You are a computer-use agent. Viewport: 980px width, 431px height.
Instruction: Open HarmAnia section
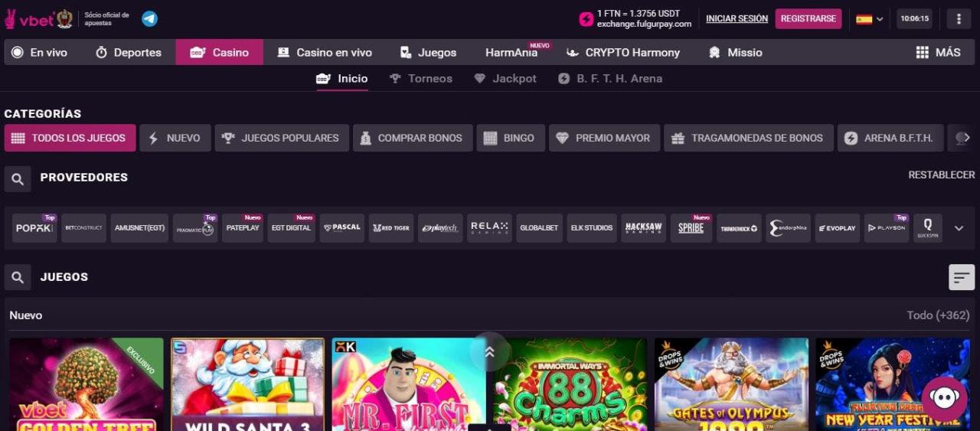511,52
